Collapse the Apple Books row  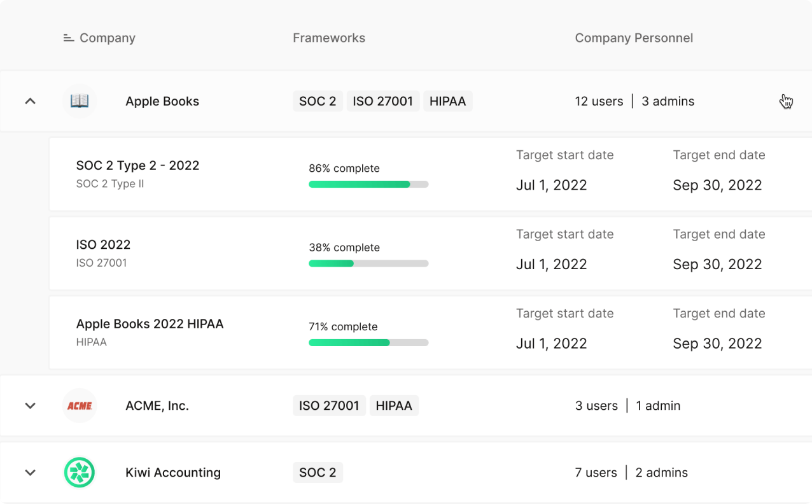[30, 101]
